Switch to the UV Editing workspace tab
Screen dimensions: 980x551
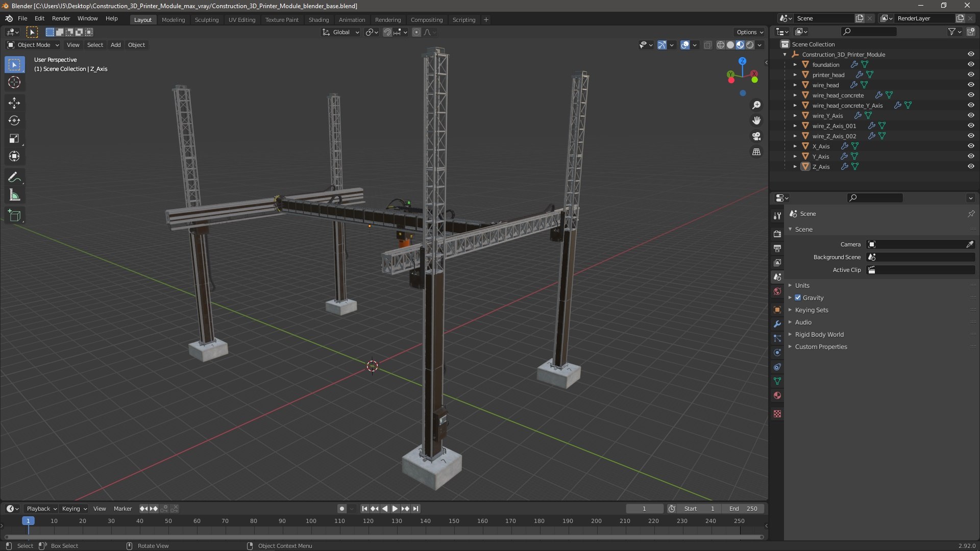[x=242, y=19]
